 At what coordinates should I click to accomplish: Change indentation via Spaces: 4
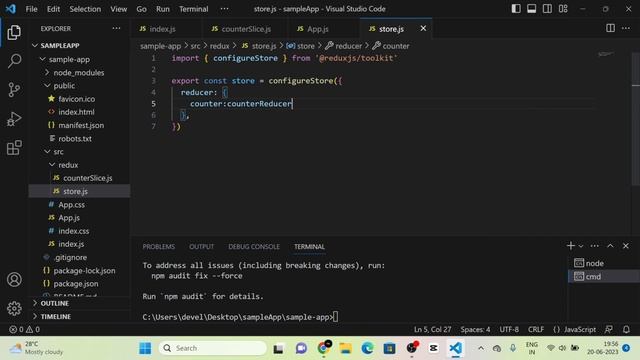(475, 329)
